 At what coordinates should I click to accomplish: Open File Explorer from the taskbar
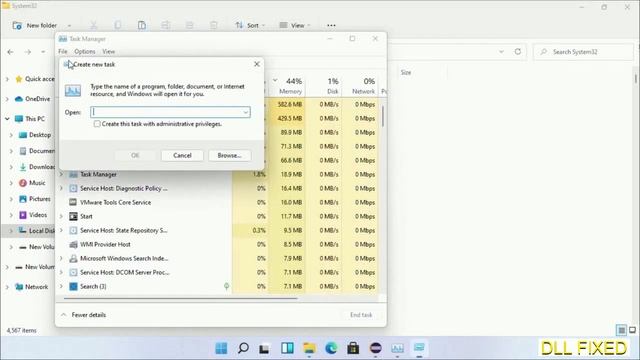pyautogui.click(x=309, y=348)
